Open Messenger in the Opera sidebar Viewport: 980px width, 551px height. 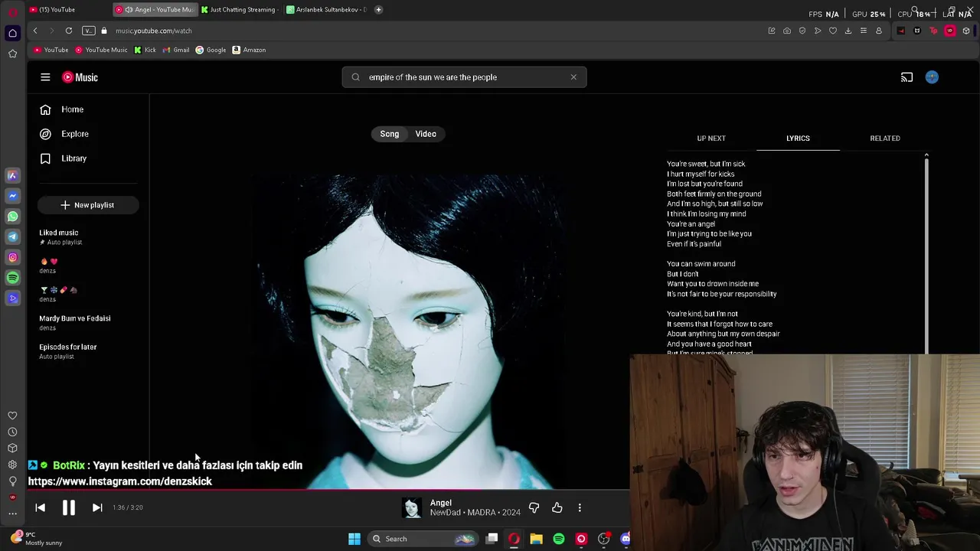[x=12, y=196]
